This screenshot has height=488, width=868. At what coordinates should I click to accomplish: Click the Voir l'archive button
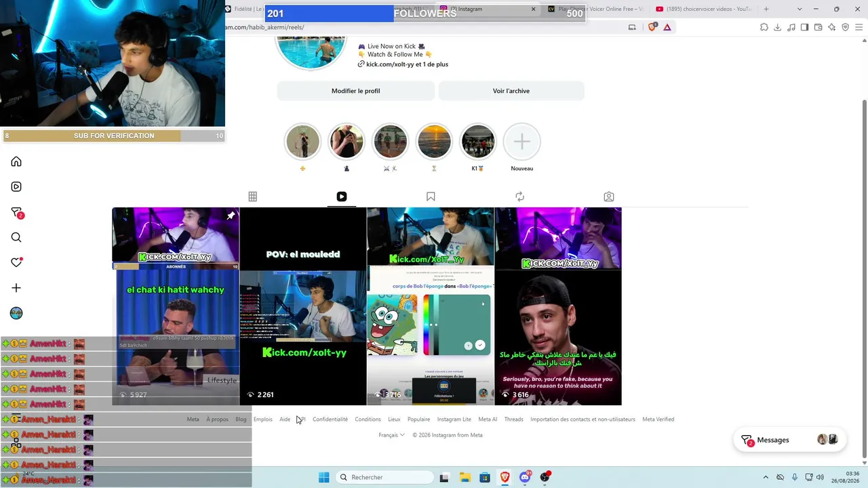pos(511,91)
